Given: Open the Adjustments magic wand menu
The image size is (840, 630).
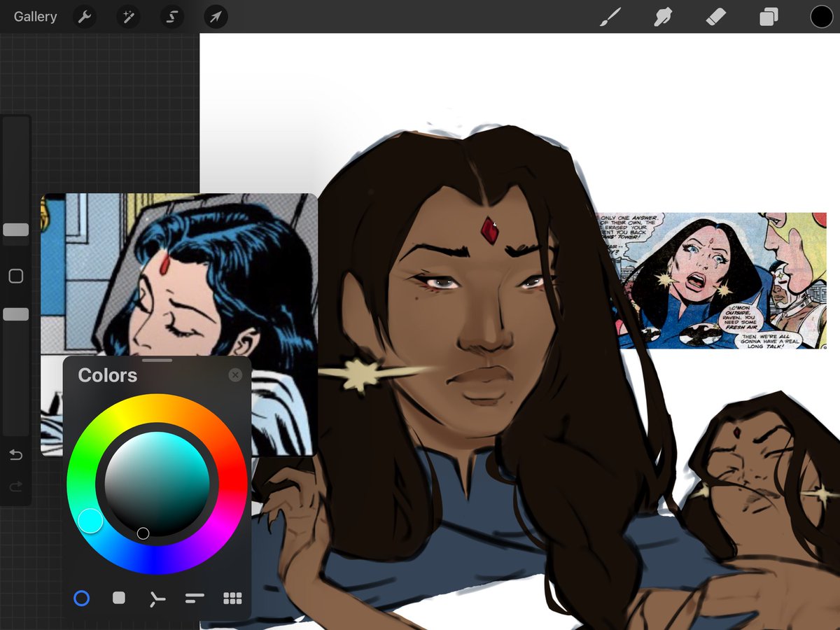Looking at the screenshot, I should (x=128, y=17).
